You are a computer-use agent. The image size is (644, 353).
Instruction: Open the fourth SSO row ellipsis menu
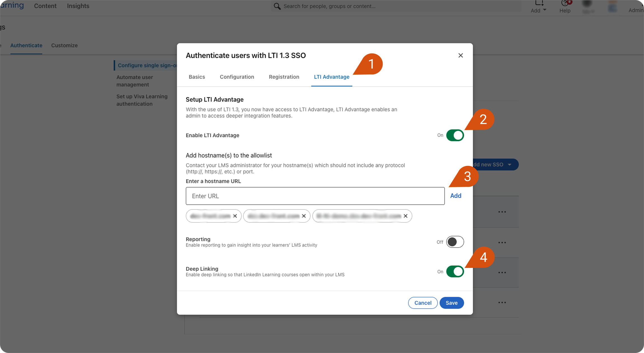pos(502,303)
